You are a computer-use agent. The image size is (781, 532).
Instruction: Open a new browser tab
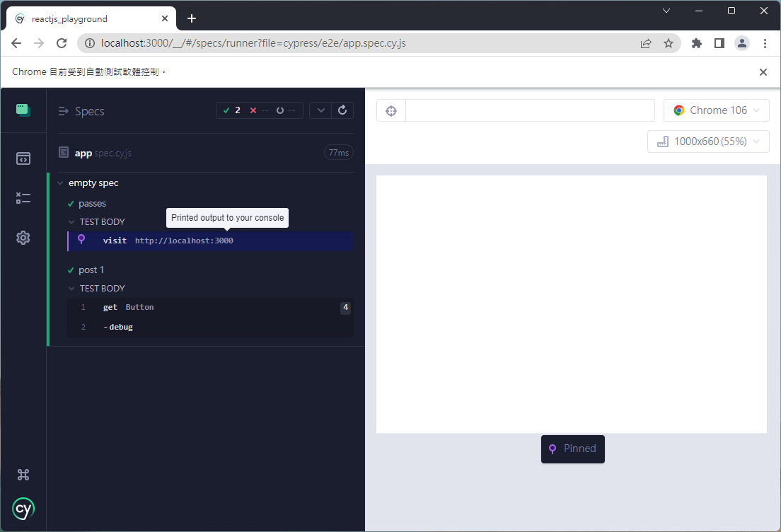coord(191,18)
